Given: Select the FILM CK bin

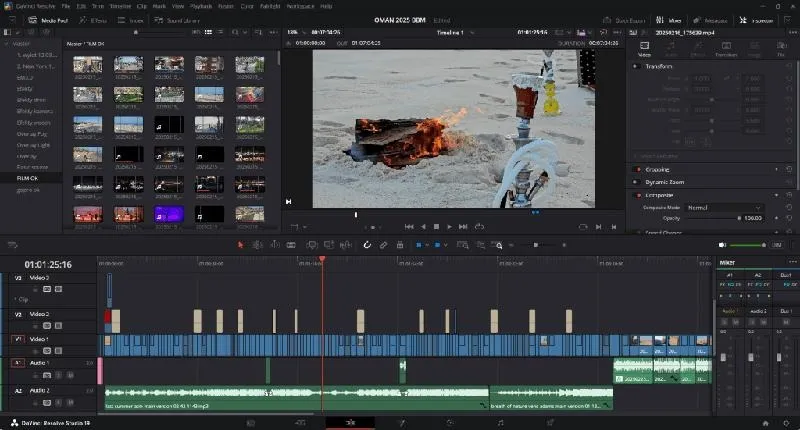Looking at the screenshot, I should [28, 178].
